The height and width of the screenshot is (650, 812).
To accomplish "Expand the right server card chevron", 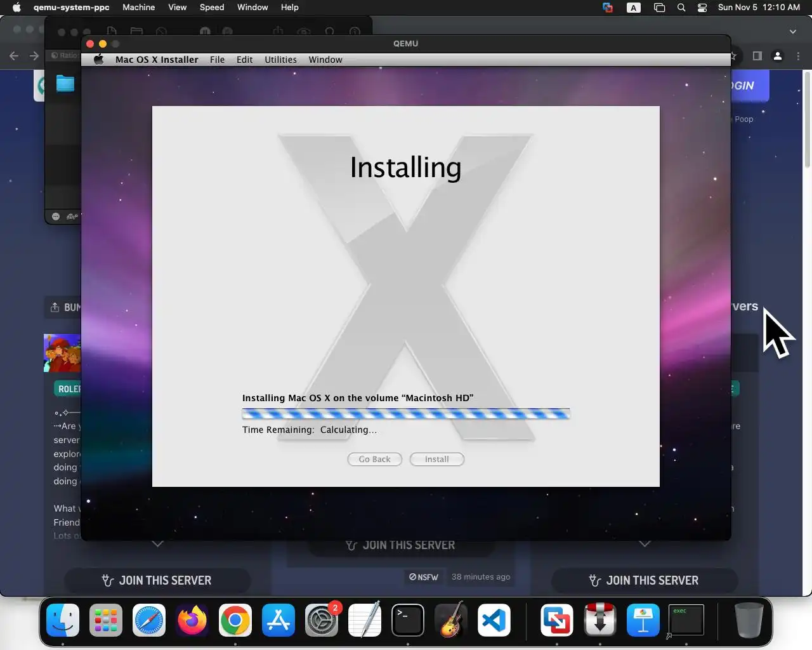I will tap(645, 543).
